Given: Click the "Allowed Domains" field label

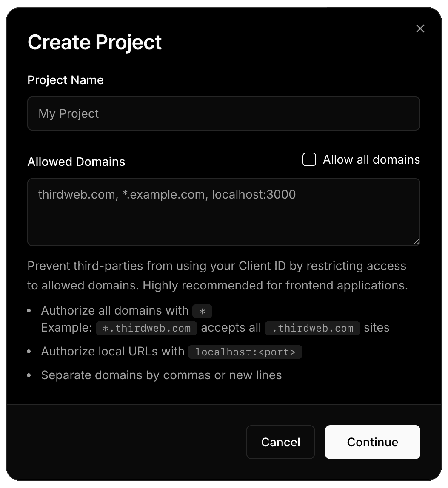Looking at the screenshot, I should pos(76,162).
